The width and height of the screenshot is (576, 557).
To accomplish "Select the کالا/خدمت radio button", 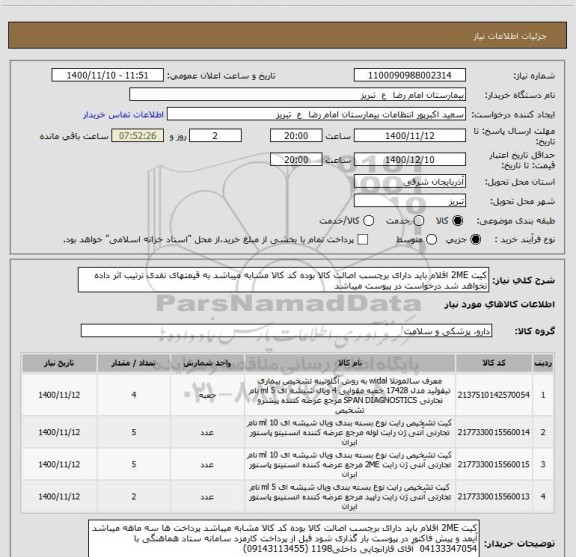I will [x=368, y=221].
